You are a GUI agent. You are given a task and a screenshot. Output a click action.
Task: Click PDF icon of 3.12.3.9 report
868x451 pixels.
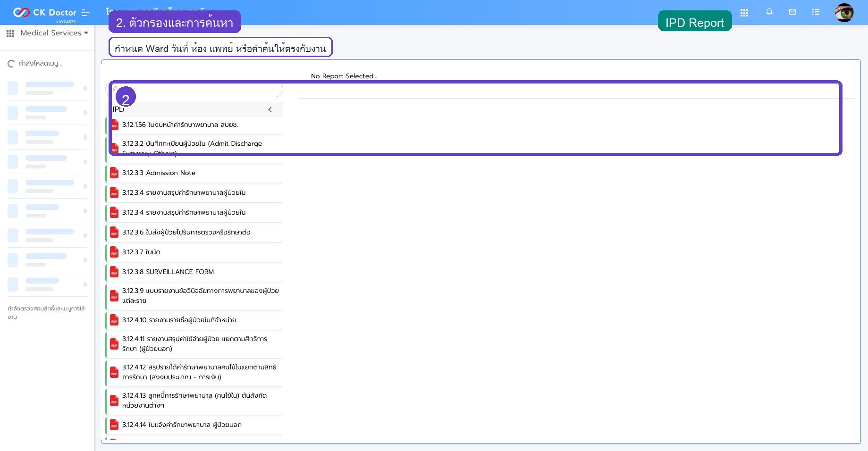coord(114,296)
